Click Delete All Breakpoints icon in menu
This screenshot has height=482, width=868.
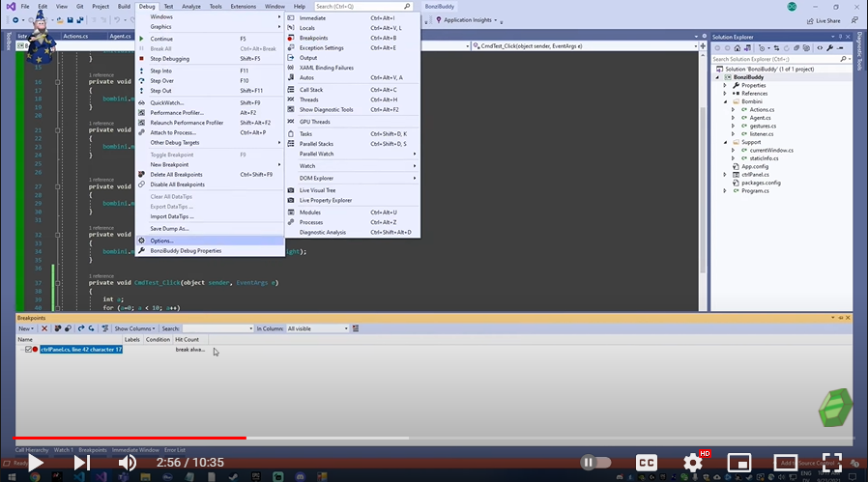[x=141, y=174]
